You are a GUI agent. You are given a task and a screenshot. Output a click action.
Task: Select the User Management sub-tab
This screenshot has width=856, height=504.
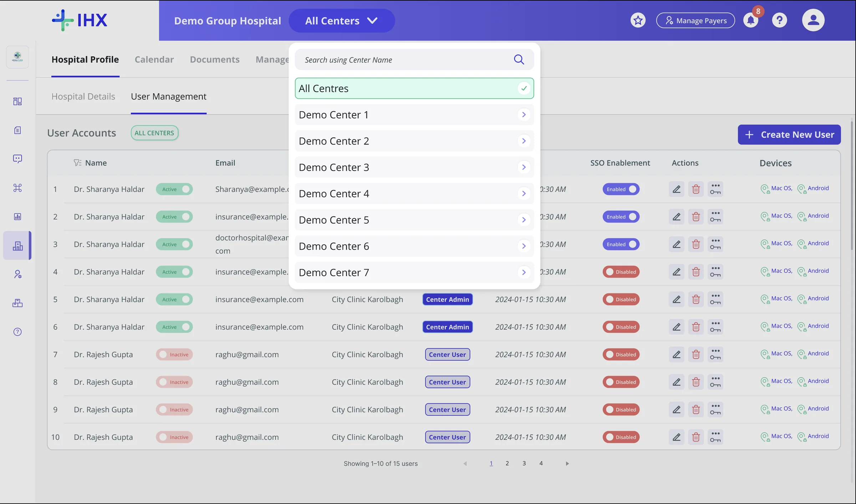(168, 96)
